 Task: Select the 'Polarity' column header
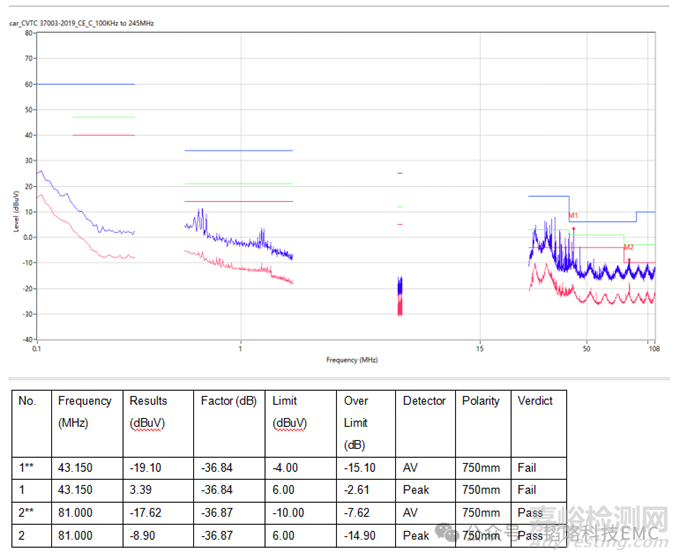(481, 401)
